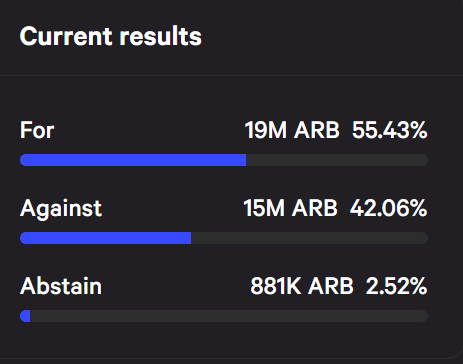Screen dimensions: 463x364
Task: Click the empty gray portion of For bar
Action: click(337, 160)
